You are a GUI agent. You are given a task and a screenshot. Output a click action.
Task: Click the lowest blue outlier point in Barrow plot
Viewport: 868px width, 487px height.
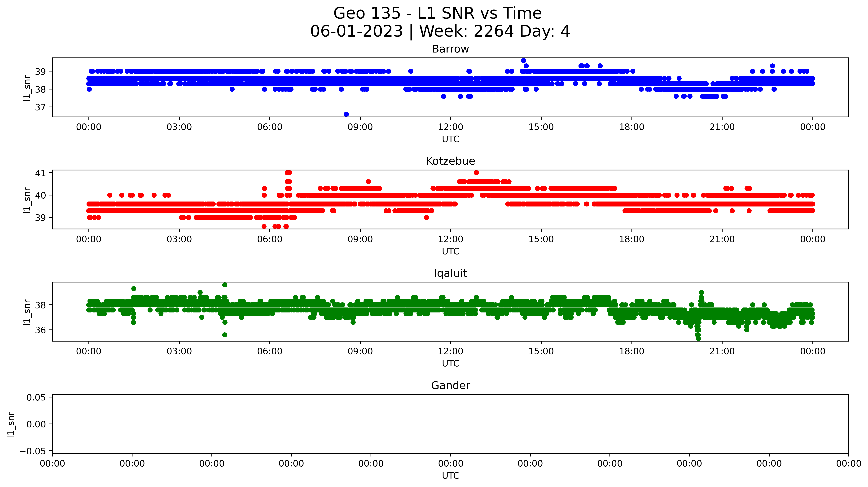[346, 114]
